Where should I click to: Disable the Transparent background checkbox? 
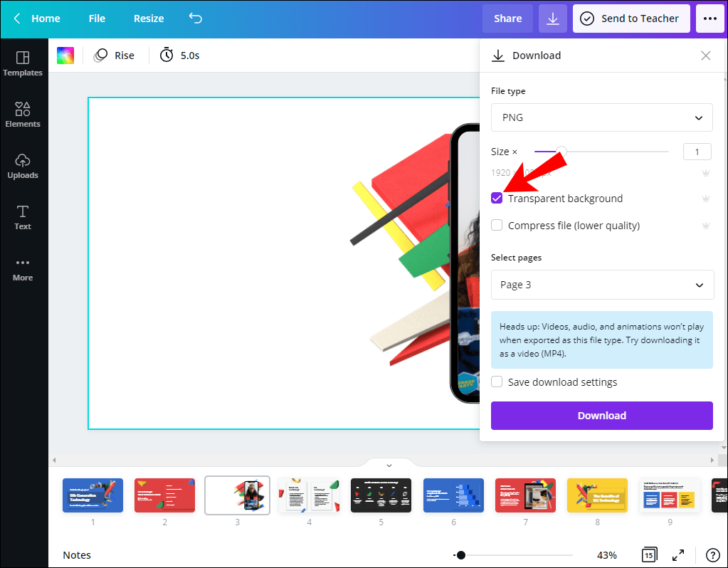[x=496, y=198]
